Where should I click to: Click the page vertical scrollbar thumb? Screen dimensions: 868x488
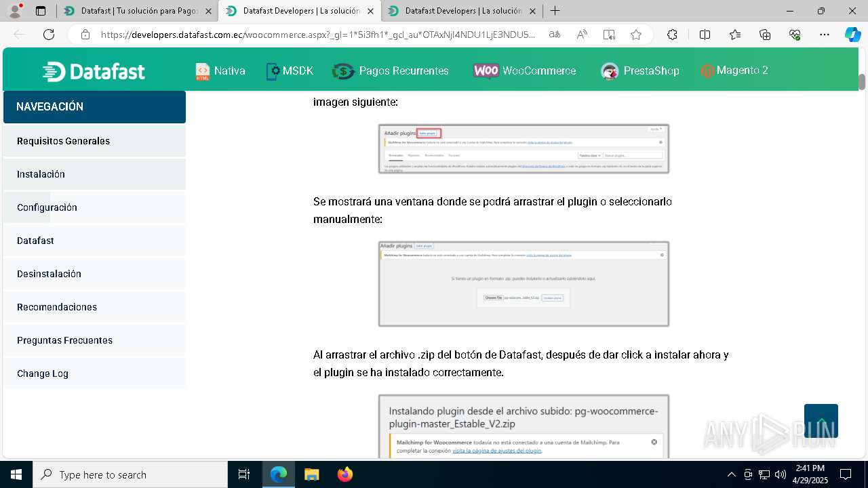point(862,81)
